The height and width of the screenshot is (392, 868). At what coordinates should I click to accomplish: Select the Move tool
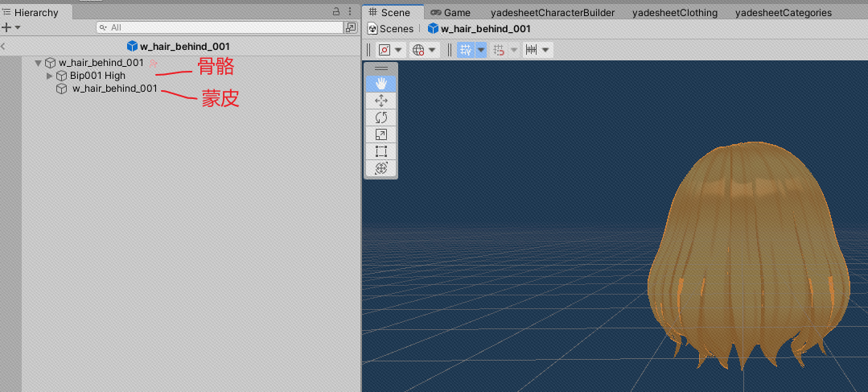(381, 101)
